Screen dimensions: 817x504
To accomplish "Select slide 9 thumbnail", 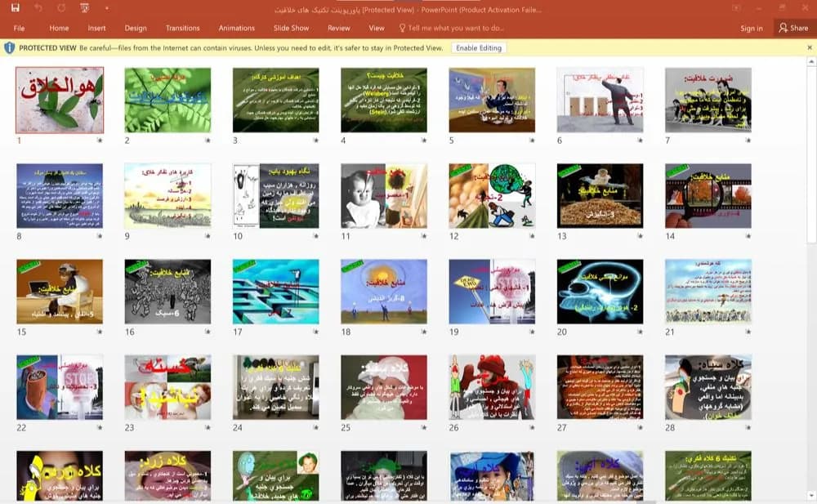I will pos(167,196).
